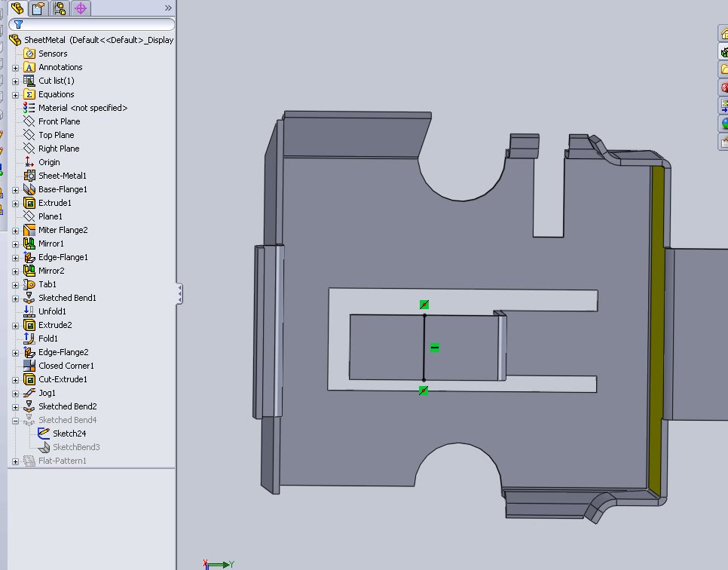Select the Cut list(1) icon
The image size is (728, 570).
tap(29, 81)
